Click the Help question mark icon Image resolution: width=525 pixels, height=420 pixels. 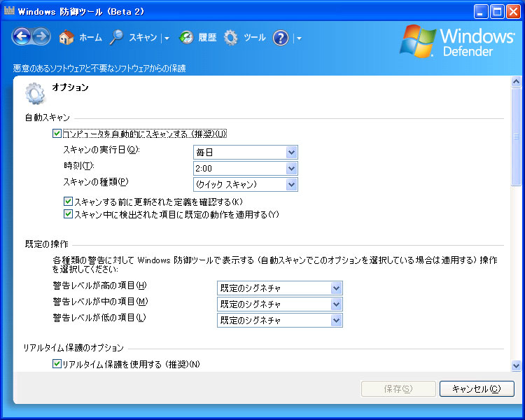(x=281, y=38)
